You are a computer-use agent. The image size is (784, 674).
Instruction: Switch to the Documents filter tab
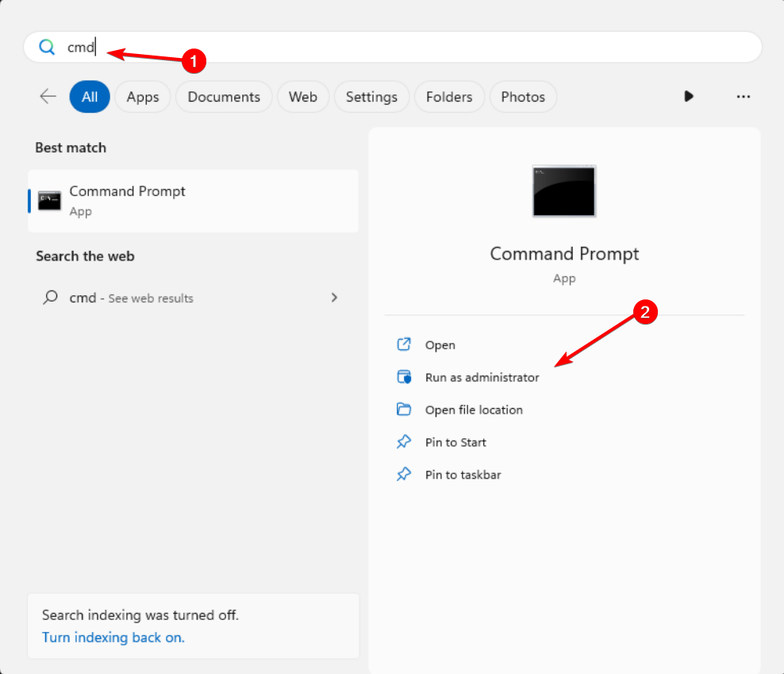click(224, 97)
